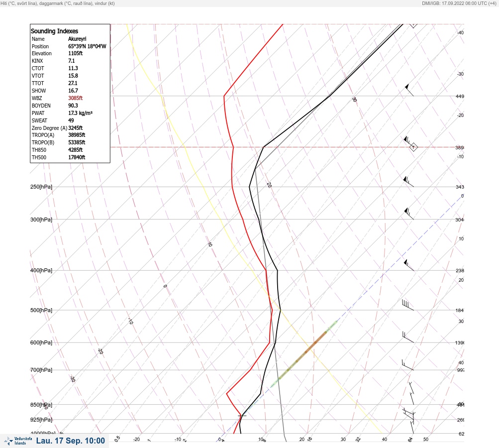Click the TH850 value 4285ft
Screen dimensions: 499x448
coord(76,150)
